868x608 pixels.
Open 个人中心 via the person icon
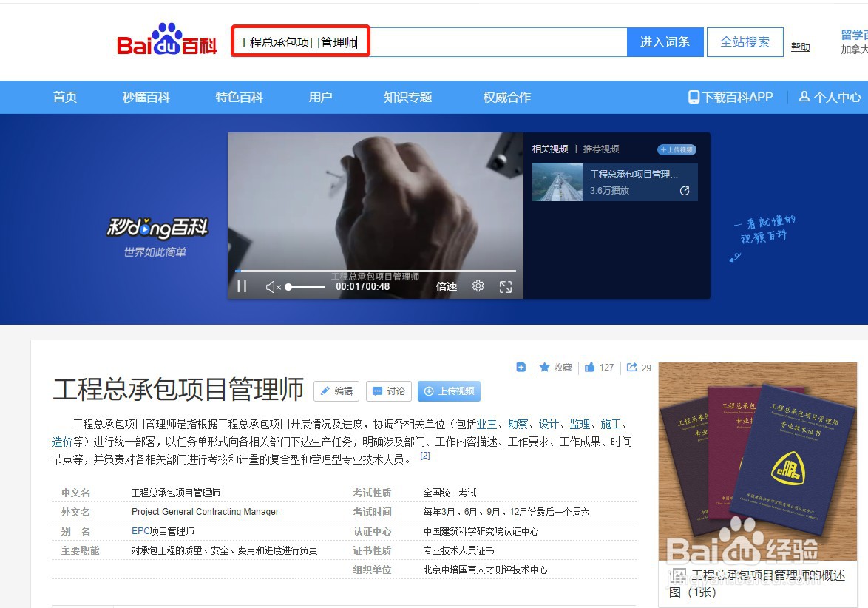803,97
